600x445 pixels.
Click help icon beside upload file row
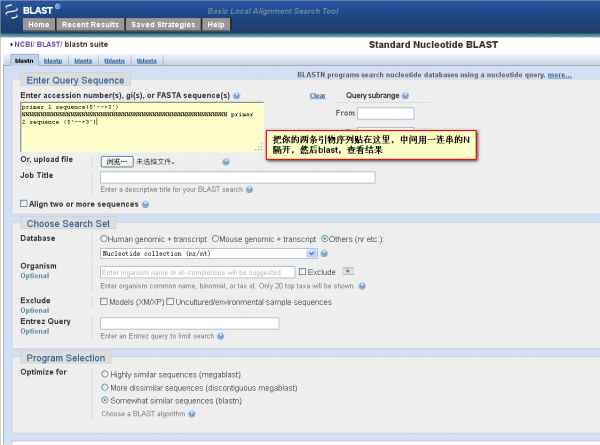click(x=226, y=162)
